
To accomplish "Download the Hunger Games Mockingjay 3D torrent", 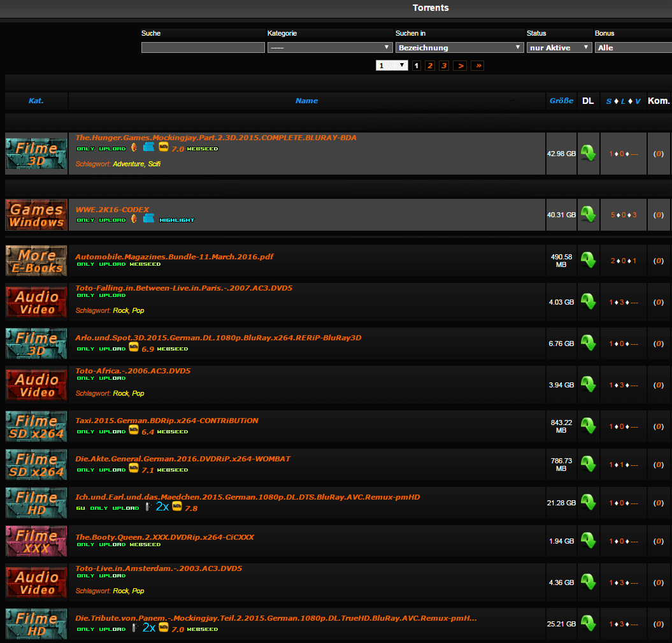I will pos(588,153).
